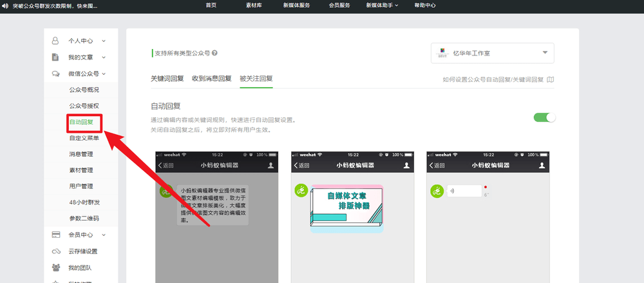Click the 会员中心 card icon

click(56, 235)
